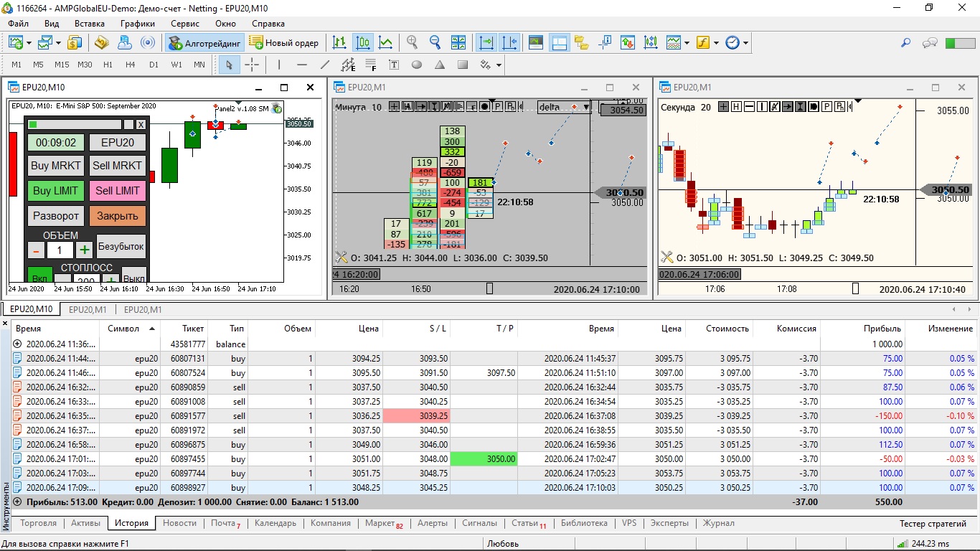Click the volume input field showing 1
Screen dimensions: 980x551
point(60,250)
